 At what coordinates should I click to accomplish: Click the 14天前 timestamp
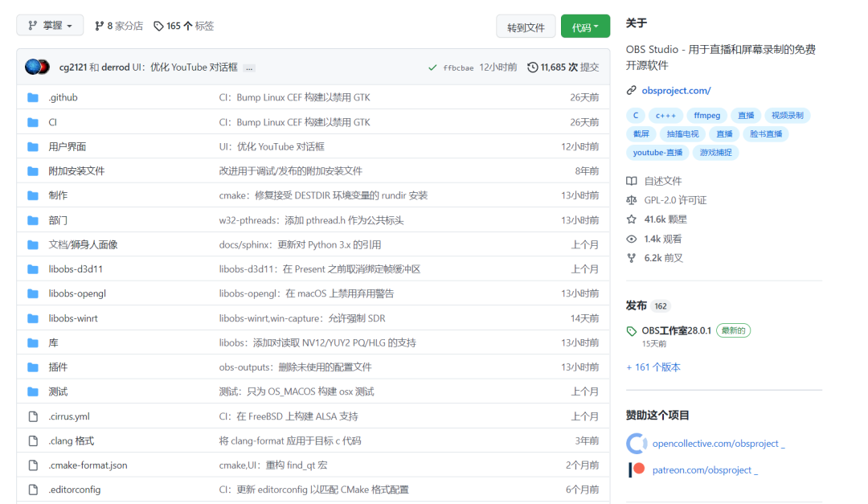tap(584, 318)
